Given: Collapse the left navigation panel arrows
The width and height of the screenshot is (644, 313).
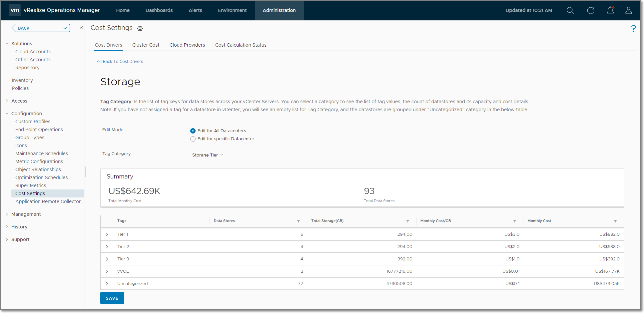Looking at the screenshot, I should pos(81,28).
